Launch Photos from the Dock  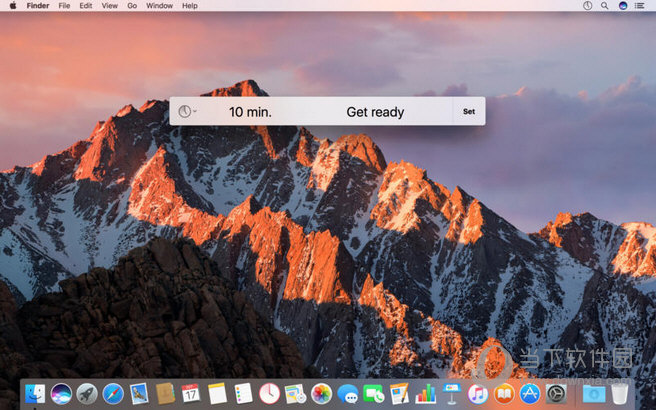pos(321,394)
